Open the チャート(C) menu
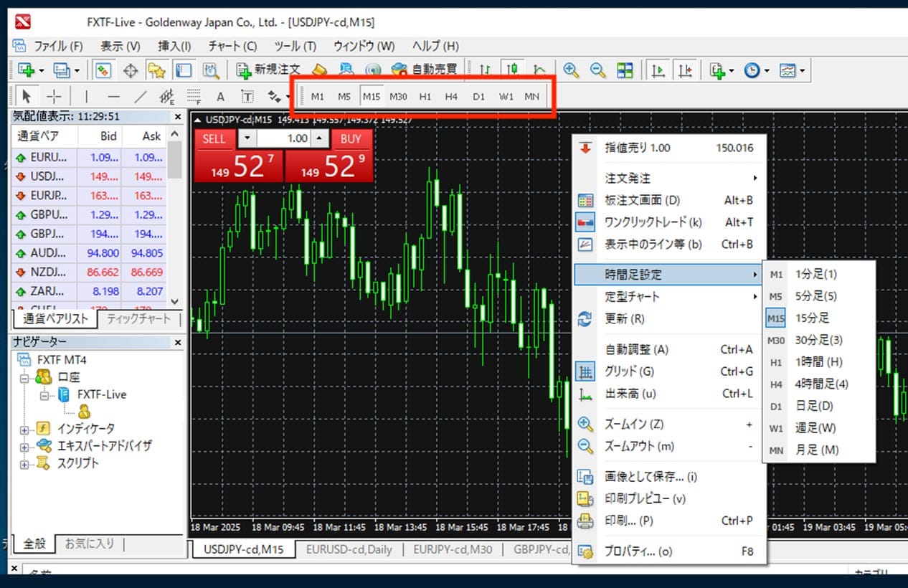This screenshot has height=588, width=908. (232, 45)
